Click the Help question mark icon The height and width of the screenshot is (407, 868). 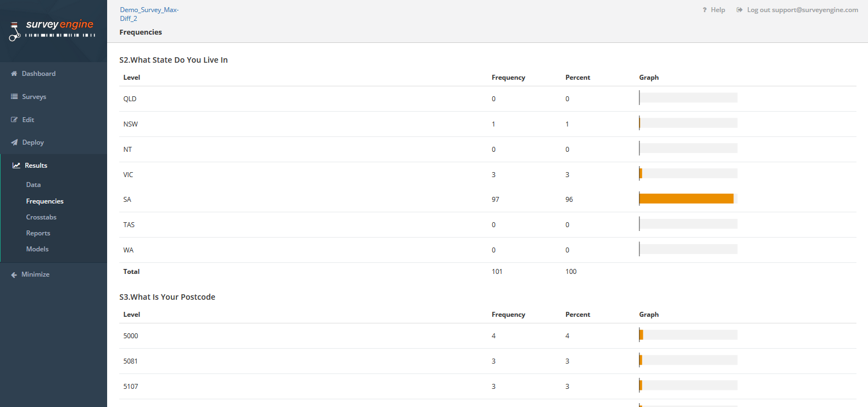[x=704, y=10]
